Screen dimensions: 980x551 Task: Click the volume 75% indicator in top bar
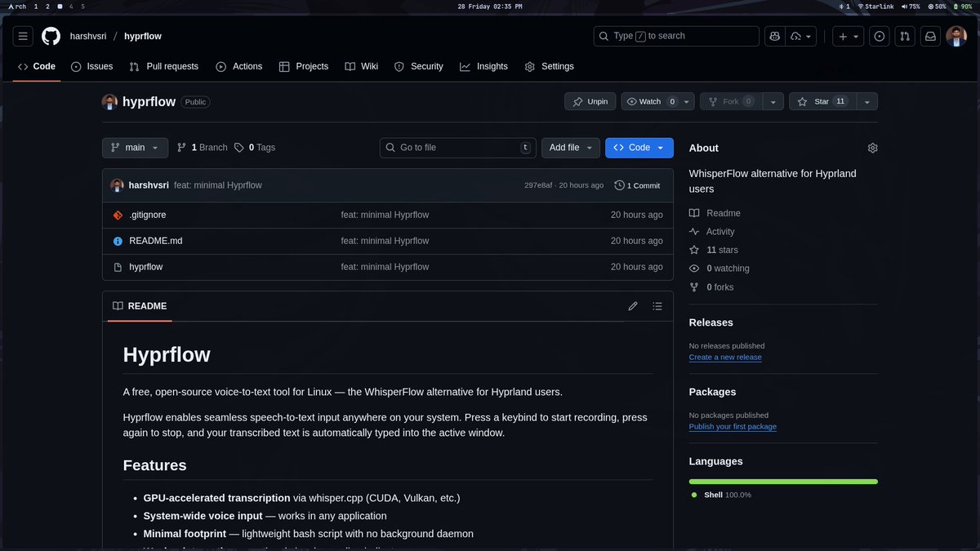pos(911,7)
